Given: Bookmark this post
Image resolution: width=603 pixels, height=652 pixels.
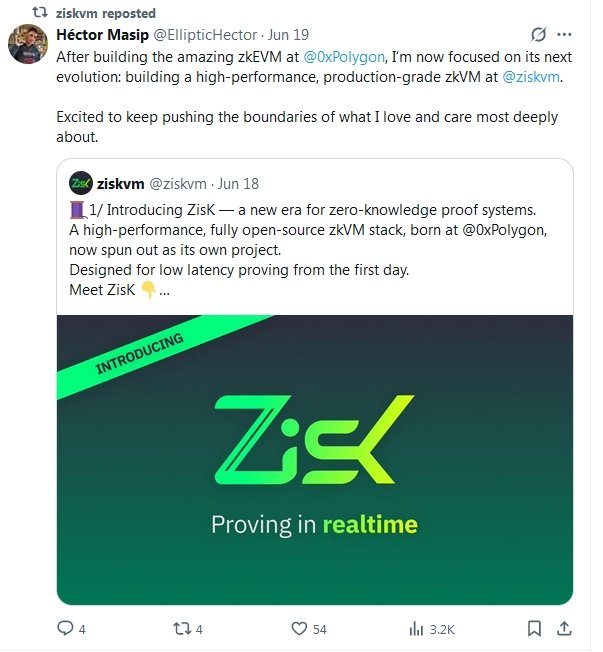Looking at the screenshot, I should [534, 628].
